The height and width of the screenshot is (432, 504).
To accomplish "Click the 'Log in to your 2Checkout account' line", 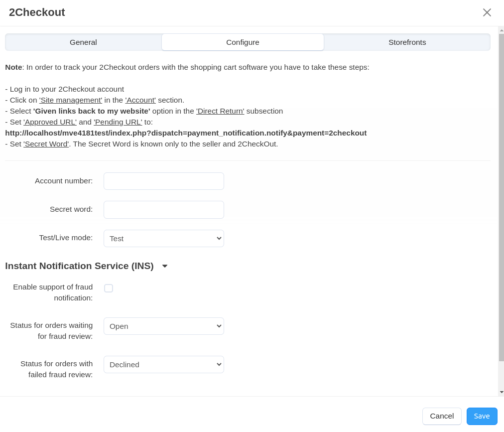I will 65,89.
